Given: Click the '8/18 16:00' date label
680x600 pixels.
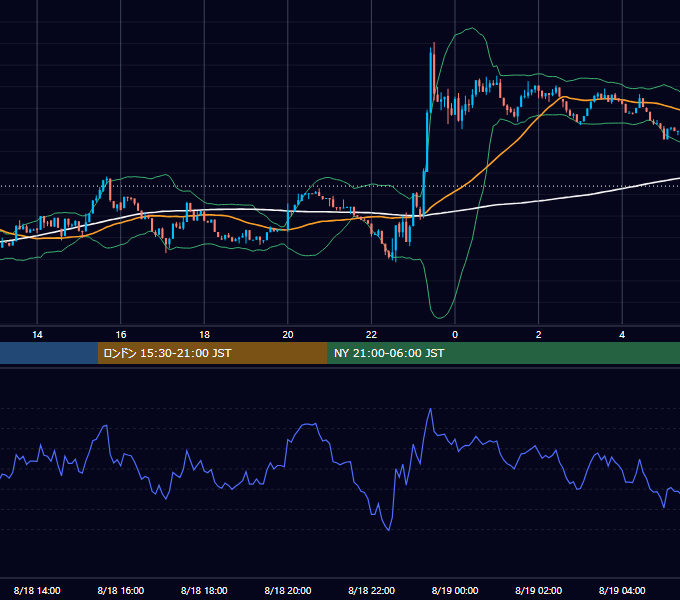Looking at the screenshot, I should click(x=121, y=590).
